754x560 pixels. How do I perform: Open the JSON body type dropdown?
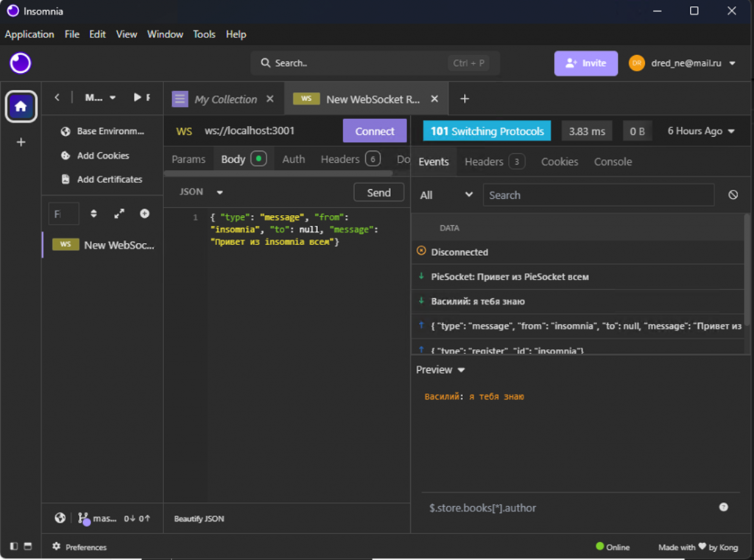(201, 192)
